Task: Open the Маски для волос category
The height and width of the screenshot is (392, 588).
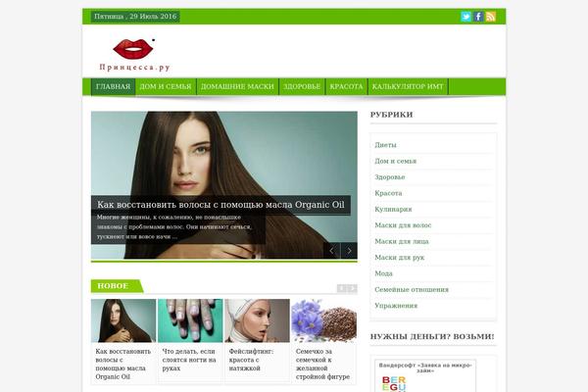Action: [x=403, y=225]
